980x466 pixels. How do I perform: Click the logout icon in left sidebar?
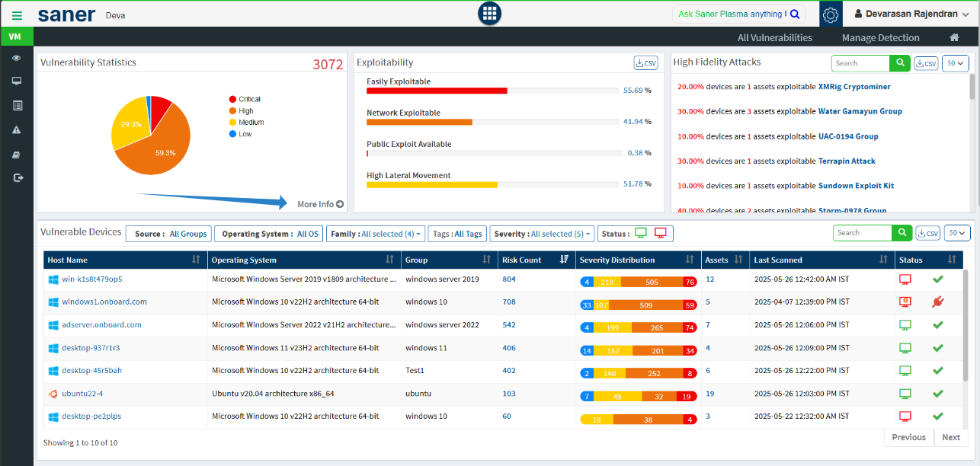[x=17, y=178]
